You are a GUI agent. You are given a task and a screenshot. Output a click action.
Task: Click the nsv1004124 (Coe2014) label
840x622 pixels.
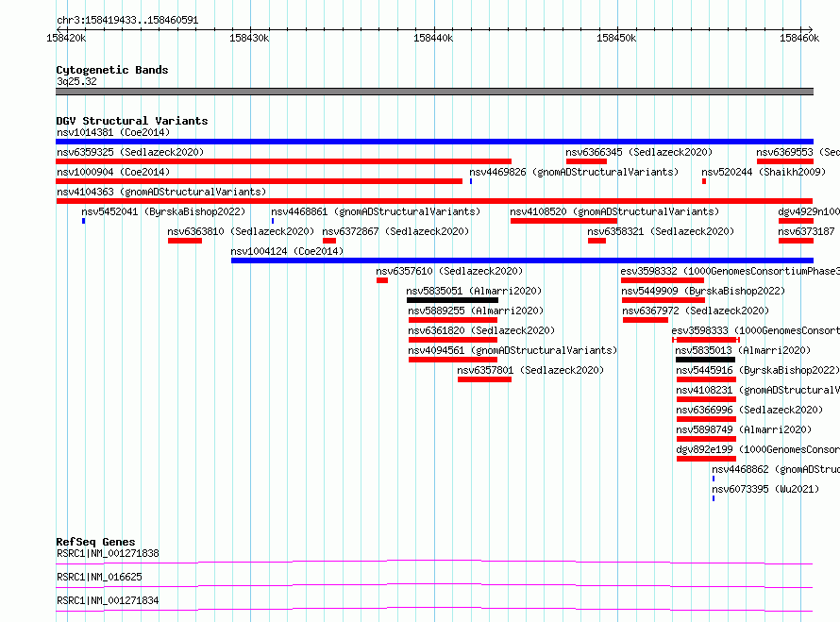pos(287,251)
